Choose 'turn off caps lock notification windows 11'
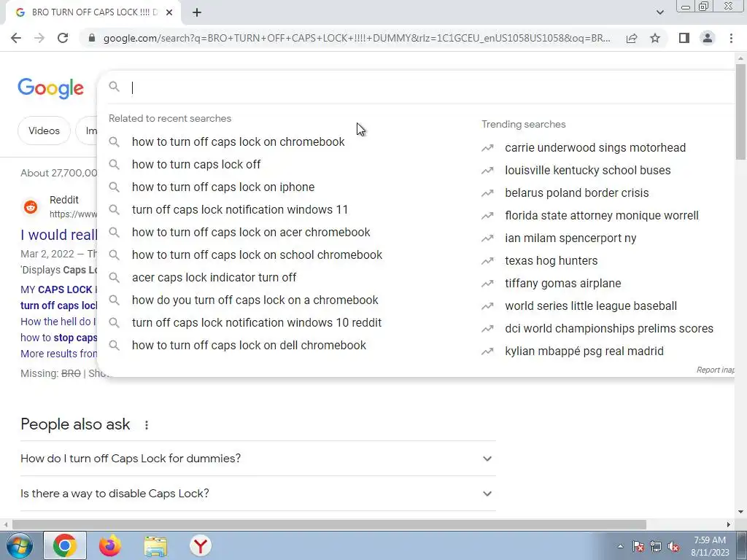The height and width of the screenshot is (560, 747). click(240, 209)
